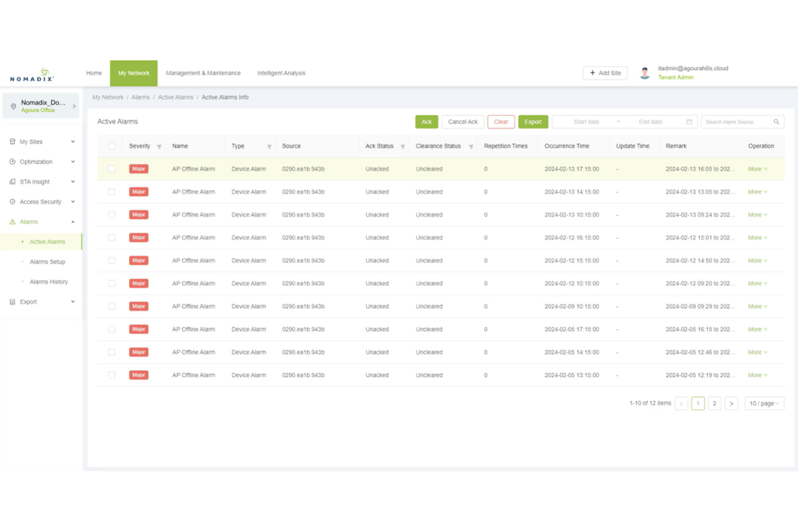This screenshot has width=798, height=532.
Task: Click the calendar icon in date range
Action: click(x=689, y=122)
